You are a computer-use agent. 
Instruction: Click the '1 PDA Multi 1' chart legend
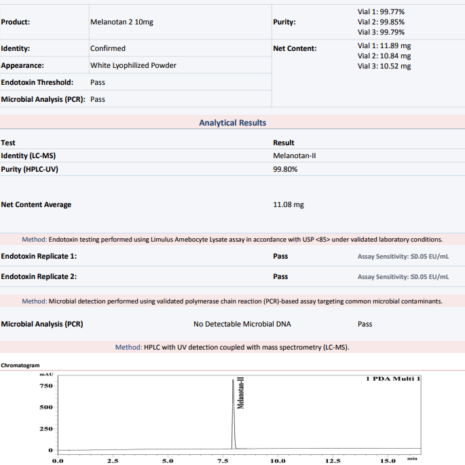coord(393,379)
